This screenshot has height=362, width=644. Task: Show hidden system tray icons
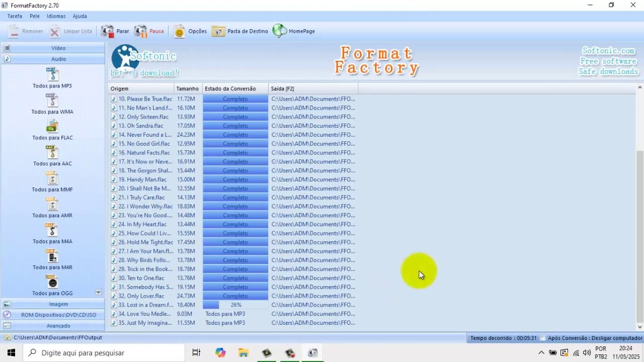541,353
